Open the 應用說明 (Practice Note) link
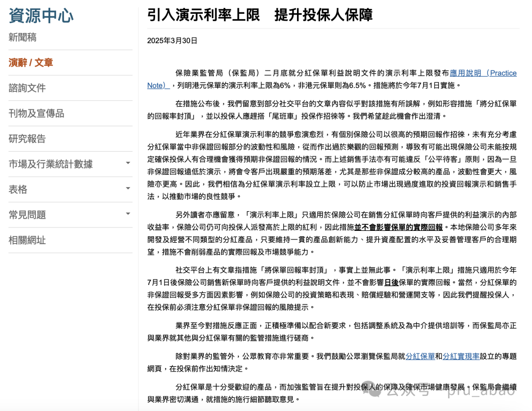The width and height of the screenshot is (532, 411). pyautogui.click(x=483, y=73)
